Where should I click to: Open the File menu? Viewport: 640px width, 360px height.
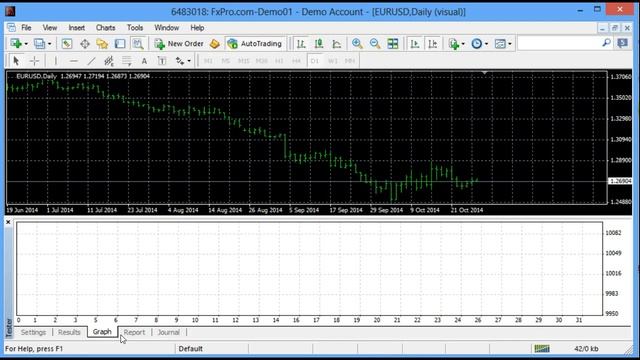pyautogui.click(x=26, y=28)
